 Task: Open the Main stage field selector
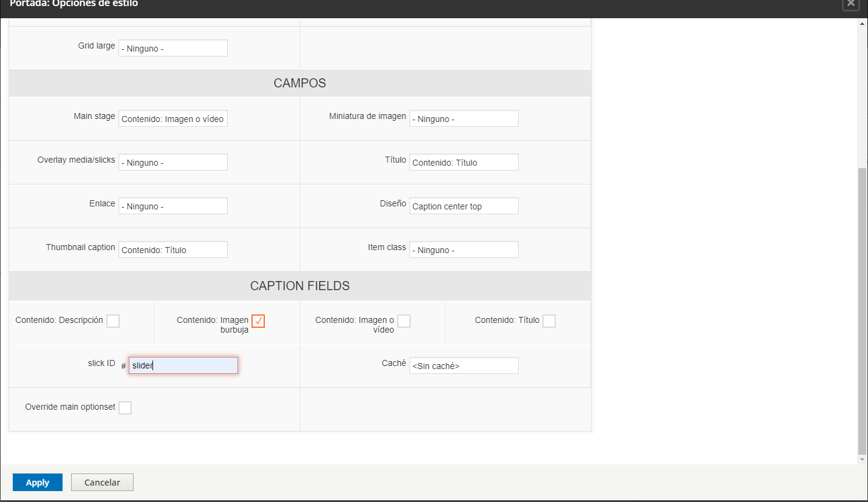pos(173,118)
